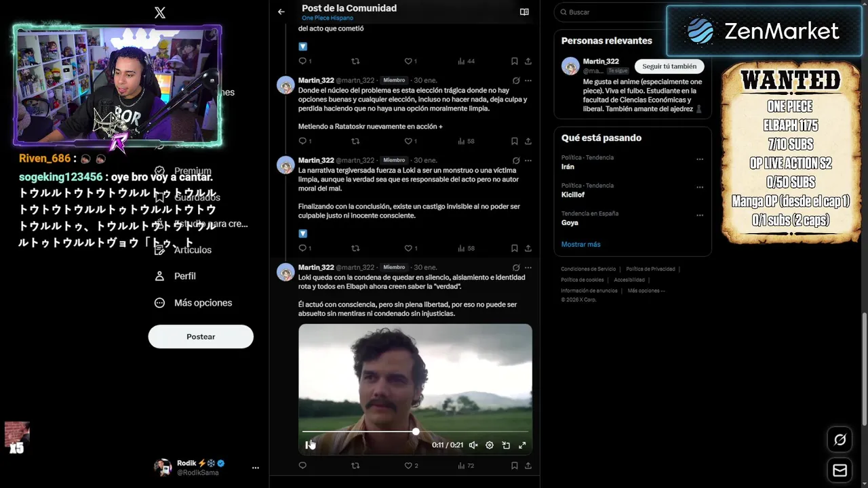Screen dimensions: 868x488
Task: Share the post with 44 views
Action: point(528,61)
